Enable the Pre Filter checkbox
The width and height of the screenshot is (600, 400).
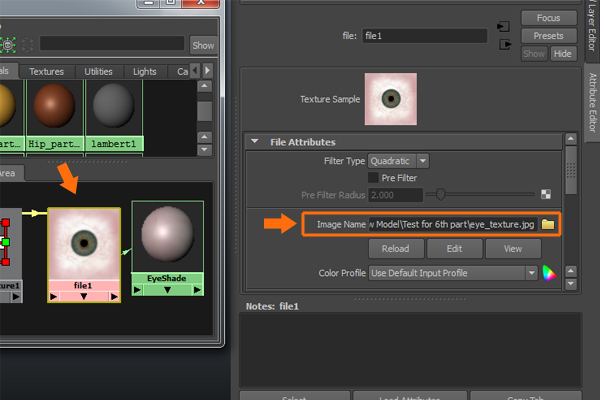point(374,177)
